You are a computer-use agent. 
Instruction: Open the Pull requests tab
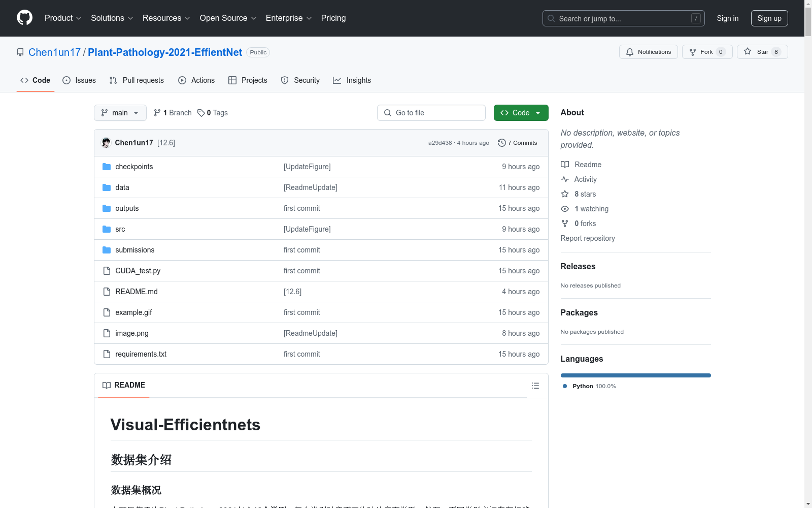(x=137, y=80)
